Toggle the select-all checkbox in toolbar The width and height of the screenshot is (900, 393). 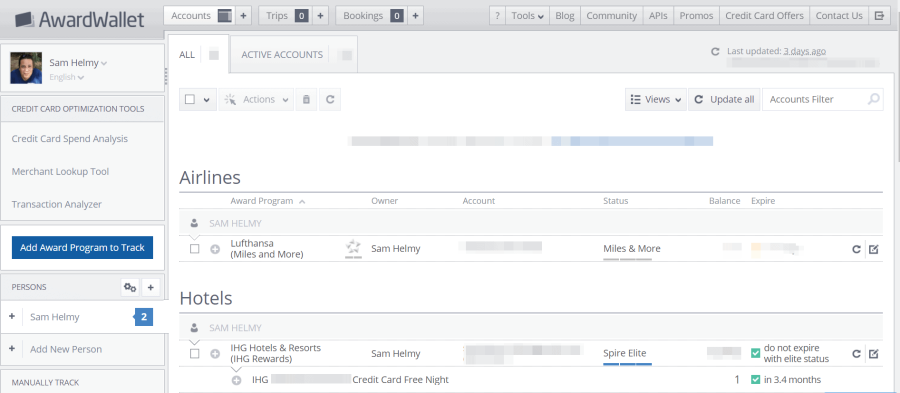pos(190,99)
